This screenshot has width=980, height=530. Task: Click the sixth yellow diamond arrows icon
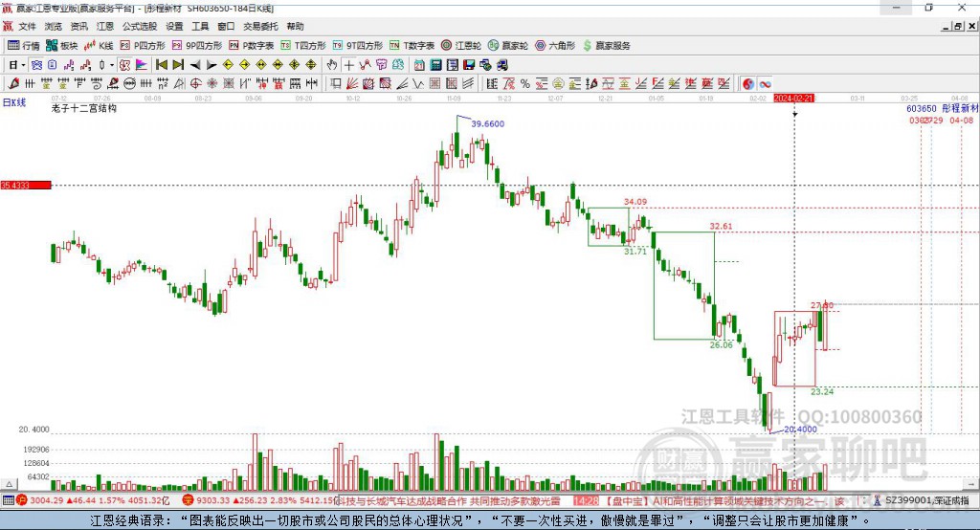311,65
